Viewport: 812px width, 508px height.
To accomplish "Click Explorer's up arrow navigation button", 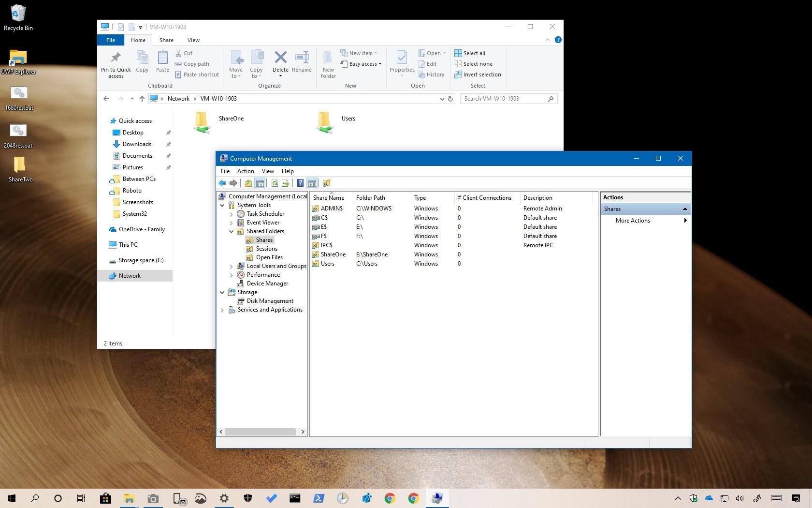I will tap(142, 99).
